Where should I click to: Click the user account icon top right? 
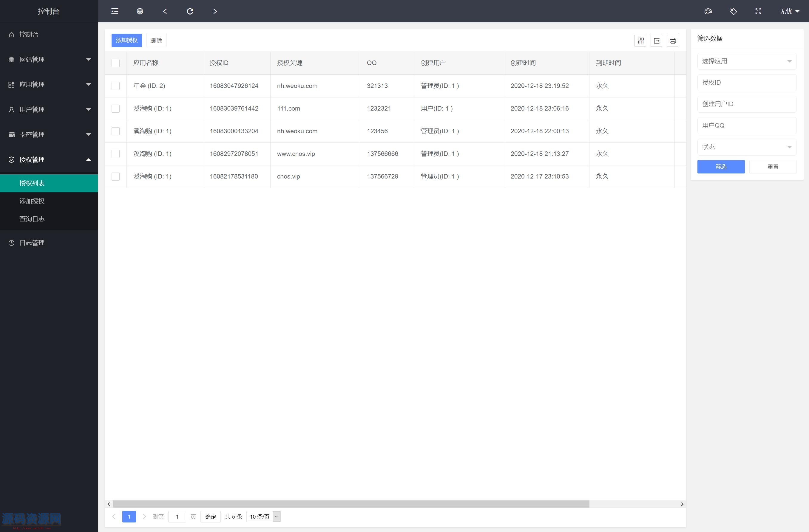[788, 11]
